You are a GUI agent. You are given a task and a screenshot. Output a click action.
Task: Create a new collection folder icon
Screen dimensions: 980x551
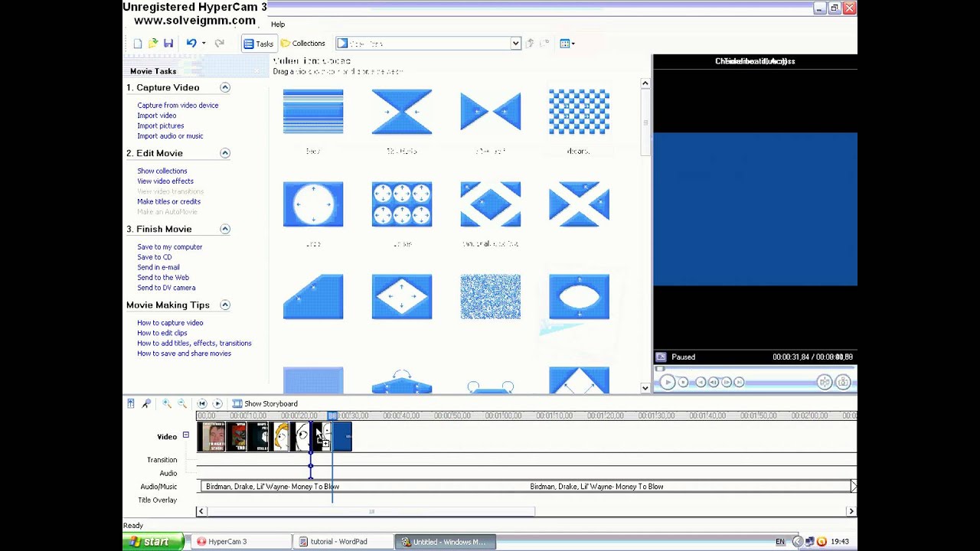point(545,44)
